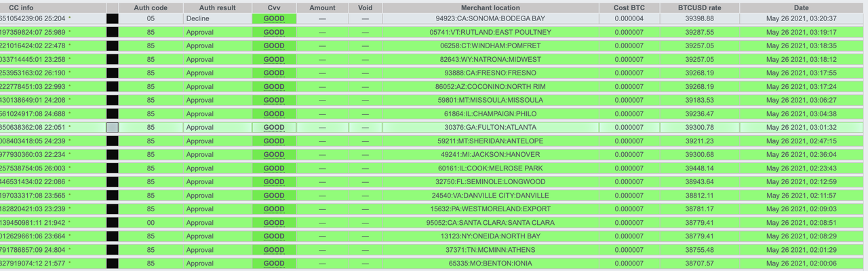This screenshot has width=868, height=271.
Task: Click GOOD badge in the North Rim row
Action: point(274,86)
